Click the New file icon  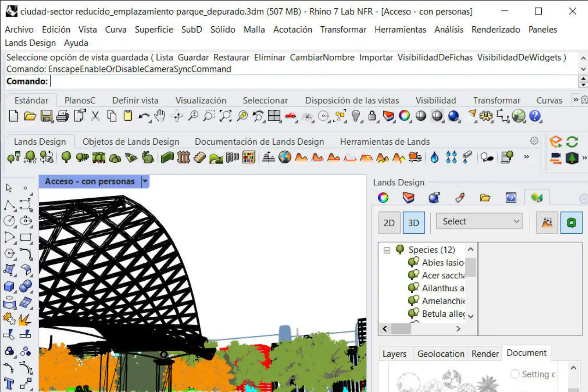[14, 116]
